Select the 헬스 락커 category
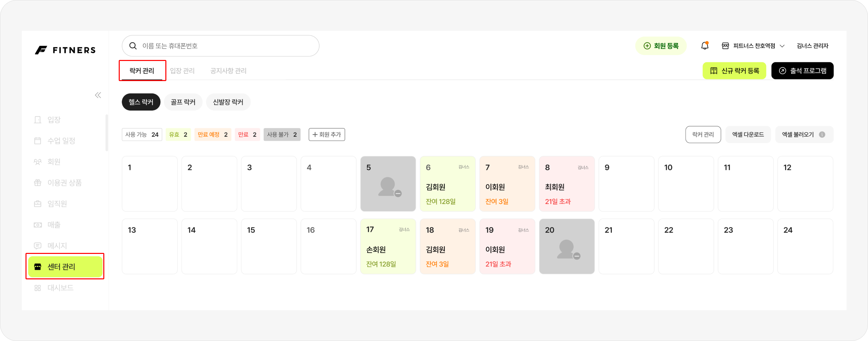 click(x=141, y=102)
